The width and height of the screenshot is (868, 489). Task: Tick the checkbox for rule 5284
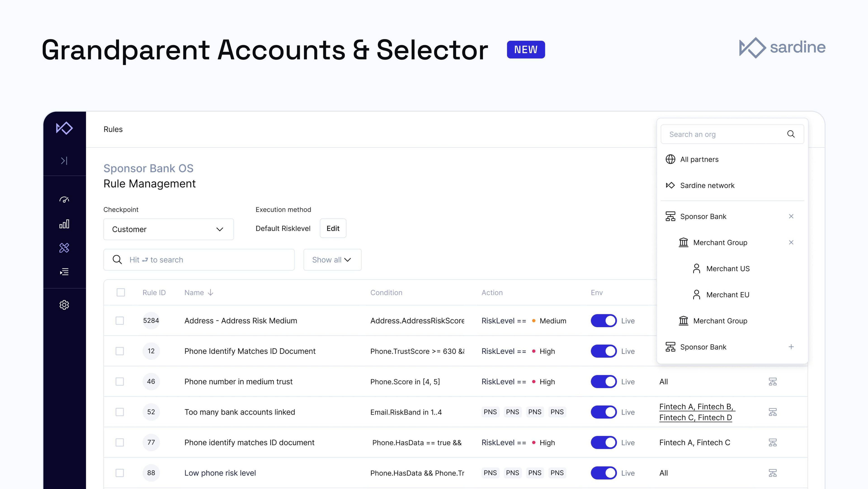click(120, 321)
